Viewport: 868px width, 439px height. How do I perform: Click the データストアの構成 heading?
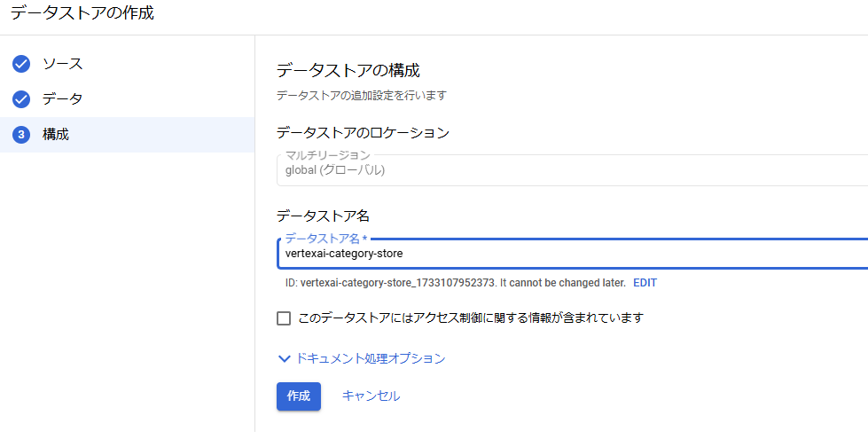click(x=348, y=71)
